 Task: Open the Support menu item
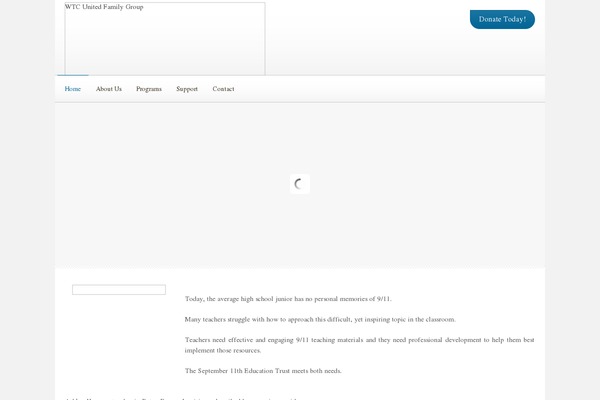[187, 89]
